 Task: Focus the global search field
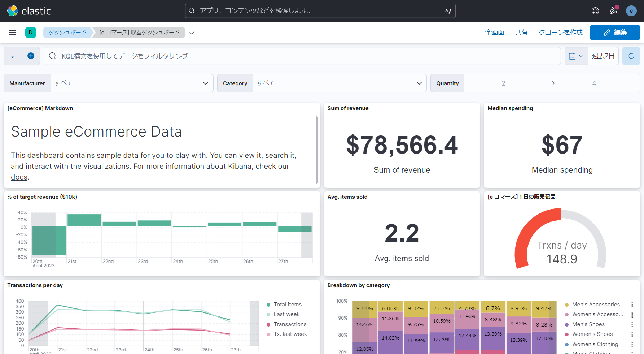320,11
